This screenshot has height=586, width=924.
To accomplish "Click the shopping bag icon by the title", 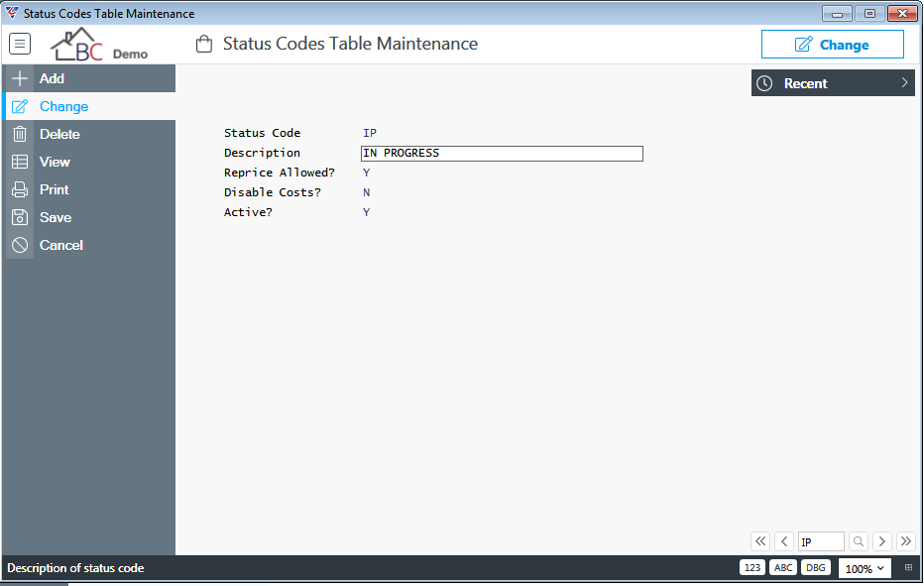I will 204,45.
